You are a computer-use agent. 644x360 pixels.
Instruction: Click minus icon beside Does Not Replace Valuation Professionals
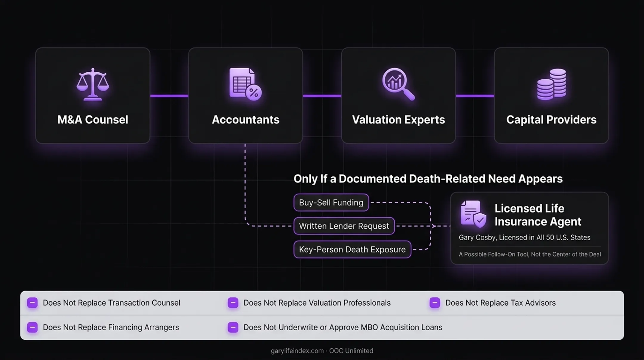[x=233, y=303]
